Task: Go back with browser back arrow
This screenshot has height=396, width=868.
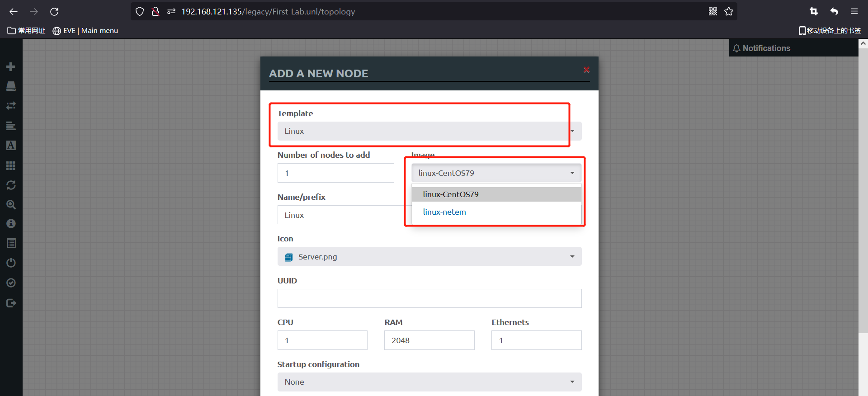Action: coord(14,12)
